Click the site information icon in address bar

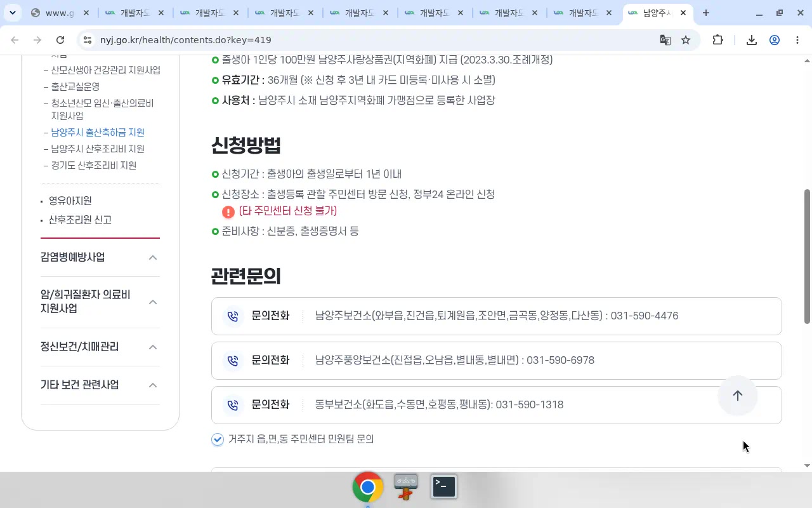(88, 40)
